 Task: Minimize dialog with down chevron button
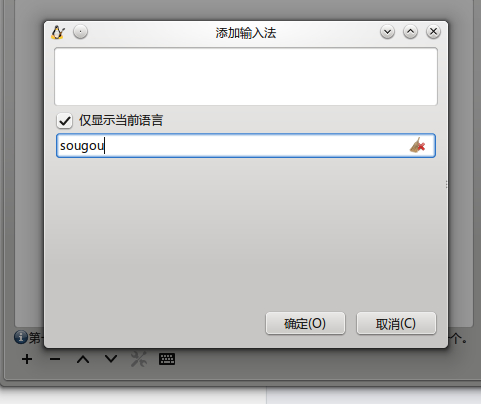387,32
